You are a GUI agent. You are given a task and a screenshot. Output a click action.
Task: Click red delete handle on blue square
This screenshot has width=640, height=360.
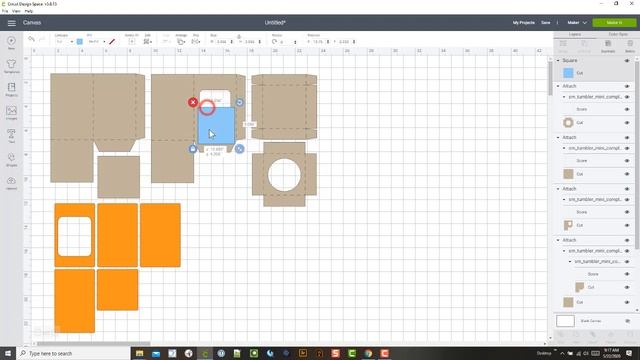[193, 102]
